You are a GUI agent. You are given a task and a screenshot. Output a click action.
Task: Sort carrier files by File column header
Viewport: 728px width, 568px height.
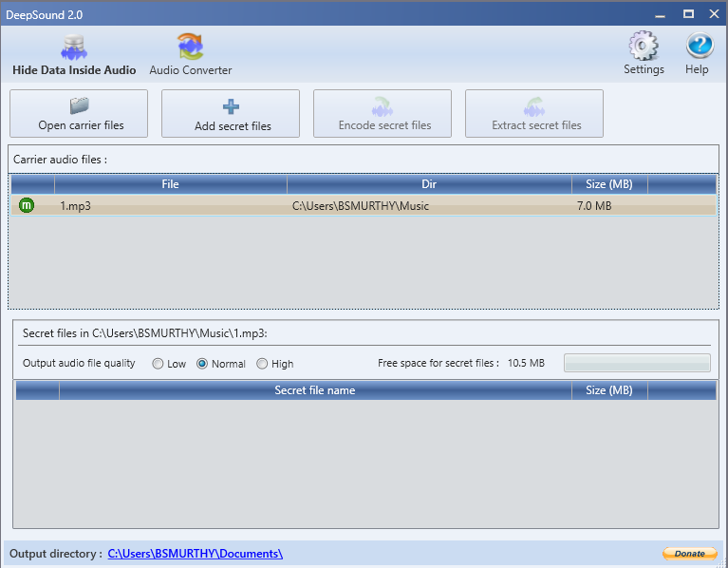point(171,184)
